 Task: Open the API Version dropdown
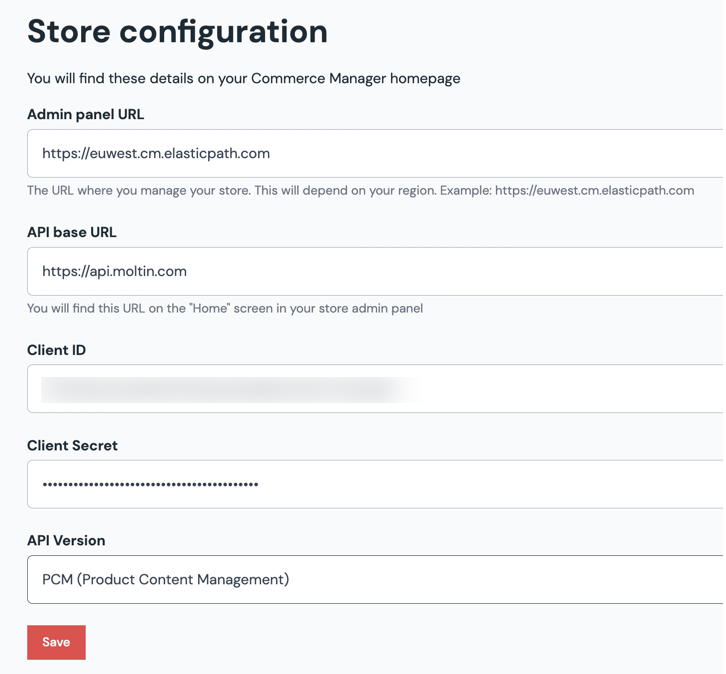point(375,580)
